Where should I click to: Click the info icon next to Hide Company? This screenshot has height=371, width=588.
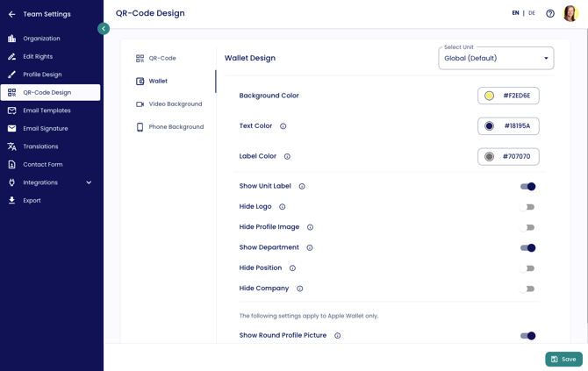pyautogui.click(x=299, y=289)
